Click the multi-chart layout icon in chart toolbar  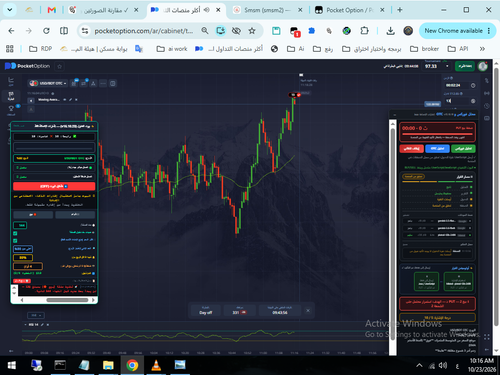[x=113, y=83]
